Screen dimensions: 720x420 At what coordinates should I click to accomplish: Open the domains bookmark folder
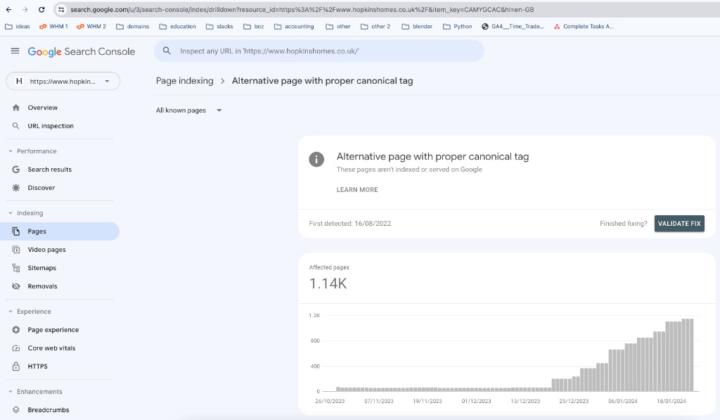(133, 27)
